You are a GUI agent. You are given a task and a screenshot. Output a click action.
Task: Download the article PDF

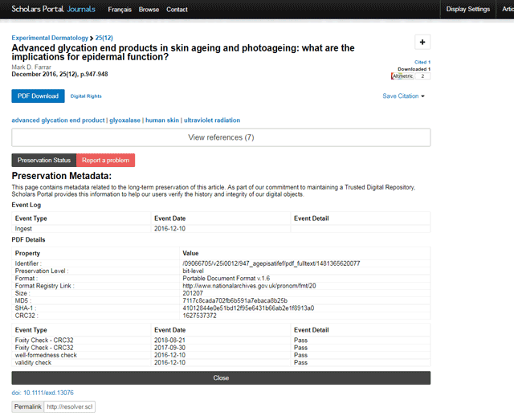38,96
